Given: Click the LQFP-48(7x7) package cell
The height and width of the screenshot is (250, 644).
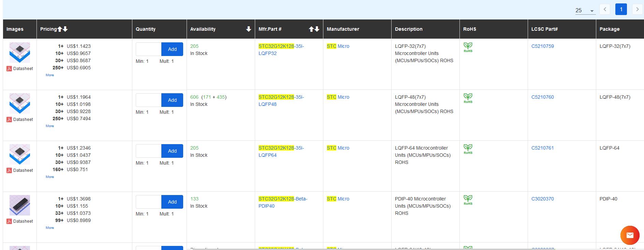Looking at the screenshot, I should click(x=615, y=97).
